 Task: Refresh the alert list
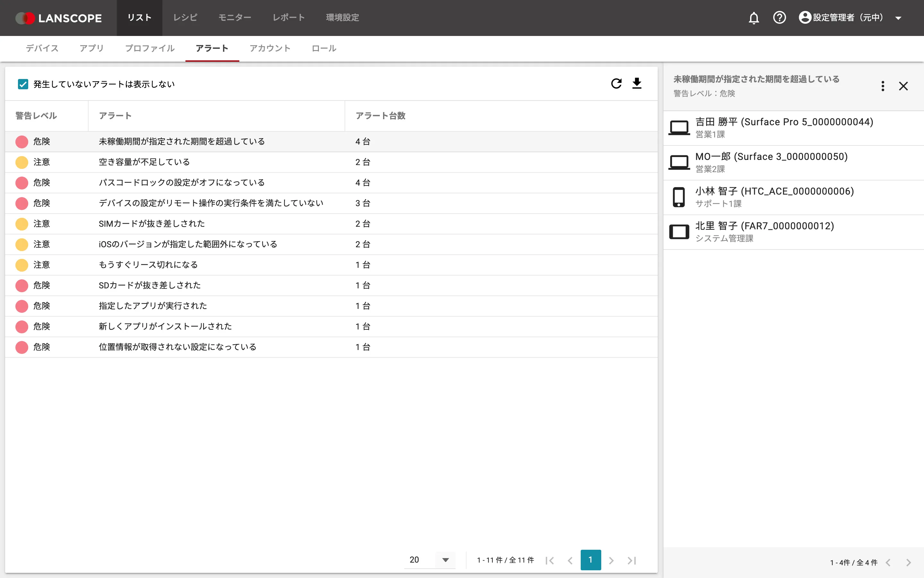pyautogui.click(x=616, y=84)
